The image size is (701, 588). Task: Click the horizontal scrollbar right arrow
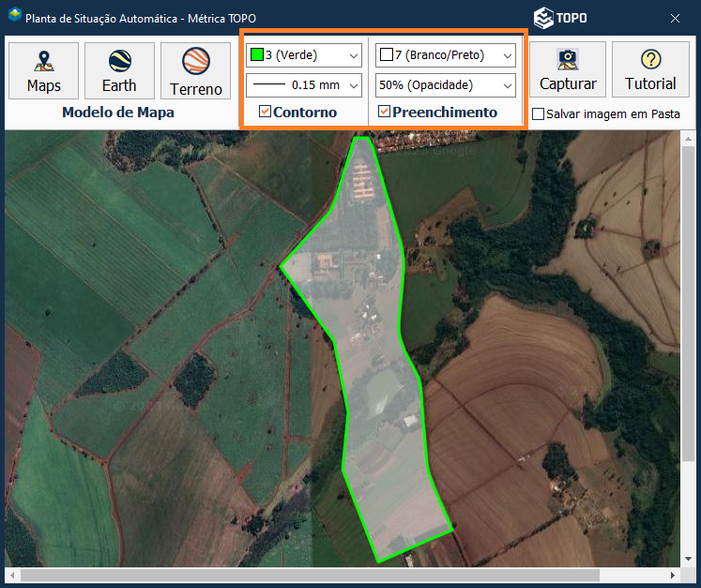point(673,575)
